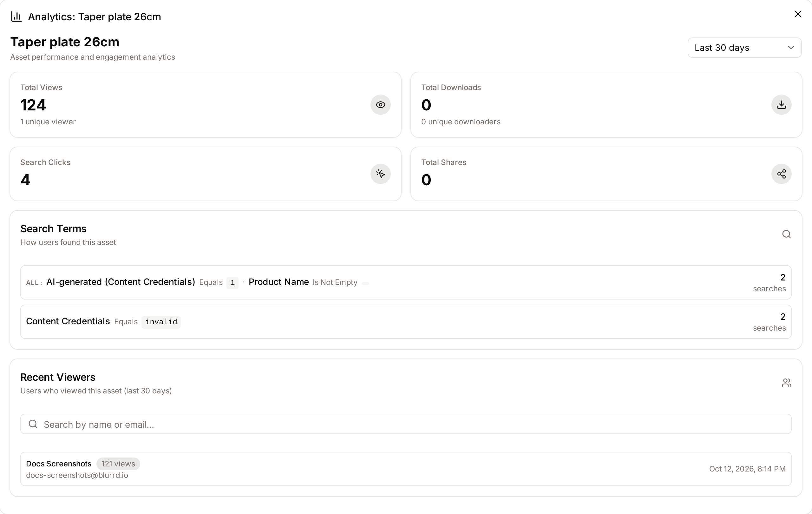Click the Recent Viewers section heading

[58, 377]
